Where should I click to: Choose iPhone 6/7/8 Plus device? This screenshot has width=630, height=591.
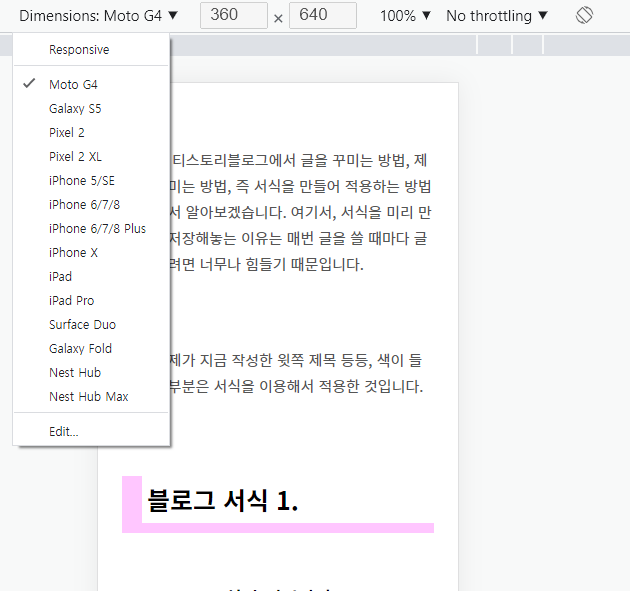click(x=91, y=229)
